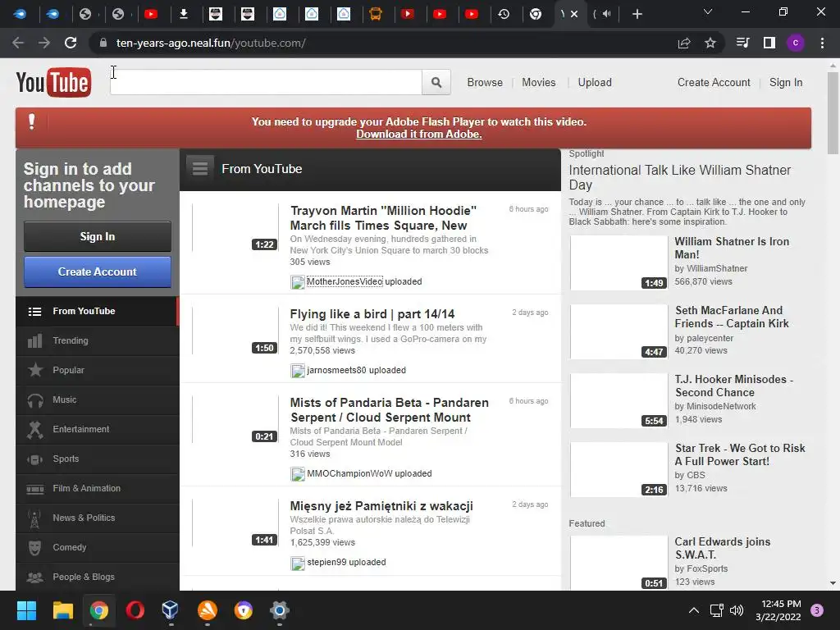Click MotherJonesVideo uploader name
Screen dimensions: 840x630
coord(345,282)
